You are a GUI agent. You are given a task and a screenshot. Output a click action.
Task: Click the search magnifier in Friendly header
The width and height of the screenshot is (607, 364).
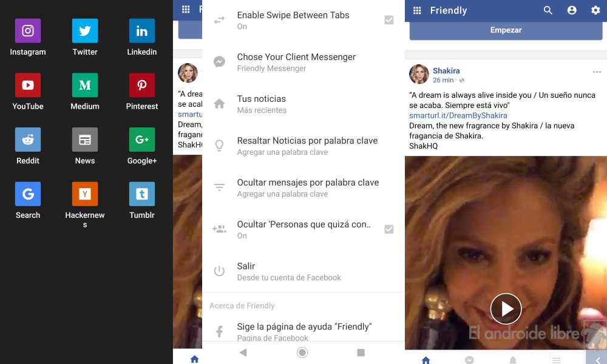pos(548,10)
